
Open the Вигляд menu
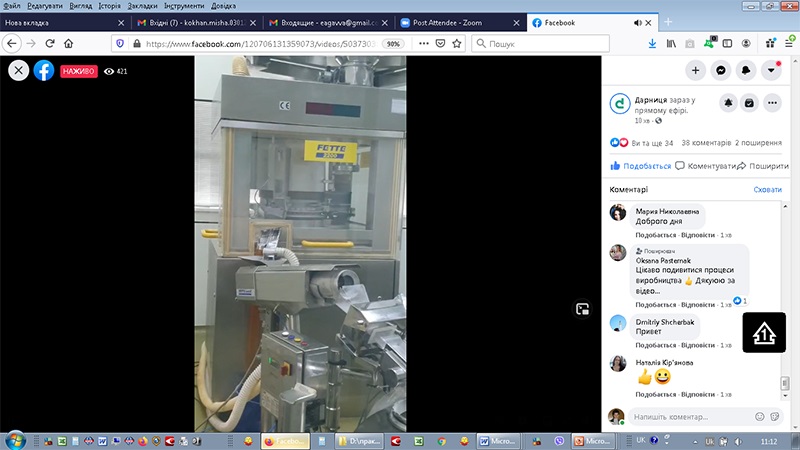click(x=81, y=6)
